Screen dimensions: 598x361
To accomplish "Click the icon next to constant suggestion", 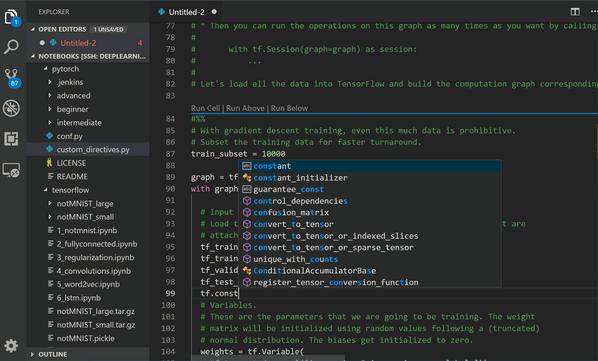I will pyautogui.click(x=247, y=166).
